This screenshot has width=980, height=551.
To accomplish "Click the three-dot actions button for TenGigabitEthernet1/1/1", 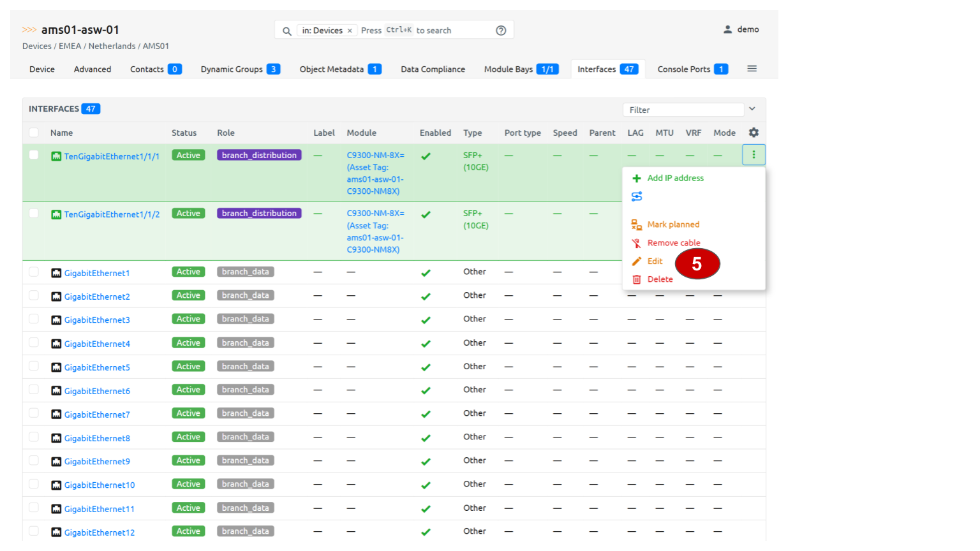I will (x=754, y=155).
